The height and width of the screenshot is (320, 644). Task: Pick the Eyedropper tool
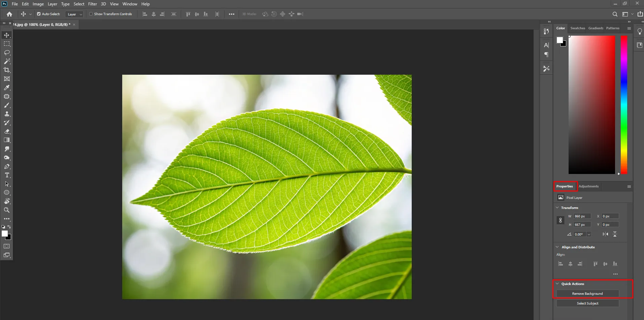[x=7, y=88]
